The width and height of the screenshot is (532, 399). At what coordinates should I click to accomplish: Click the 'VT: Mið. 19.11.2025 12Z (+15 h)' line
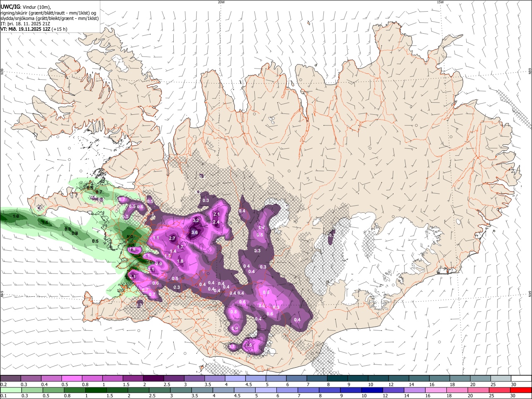tap(34, 29)
